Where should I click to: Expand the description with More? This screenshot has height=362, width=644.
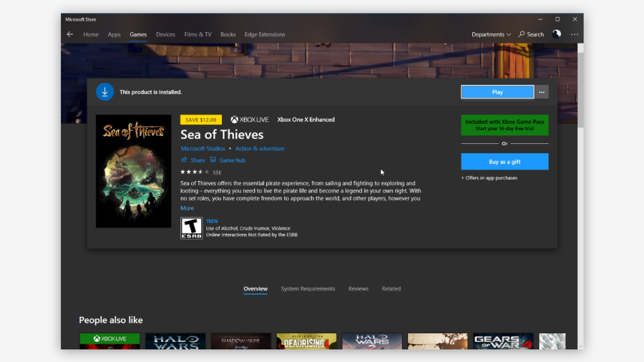tap(187, 208)
